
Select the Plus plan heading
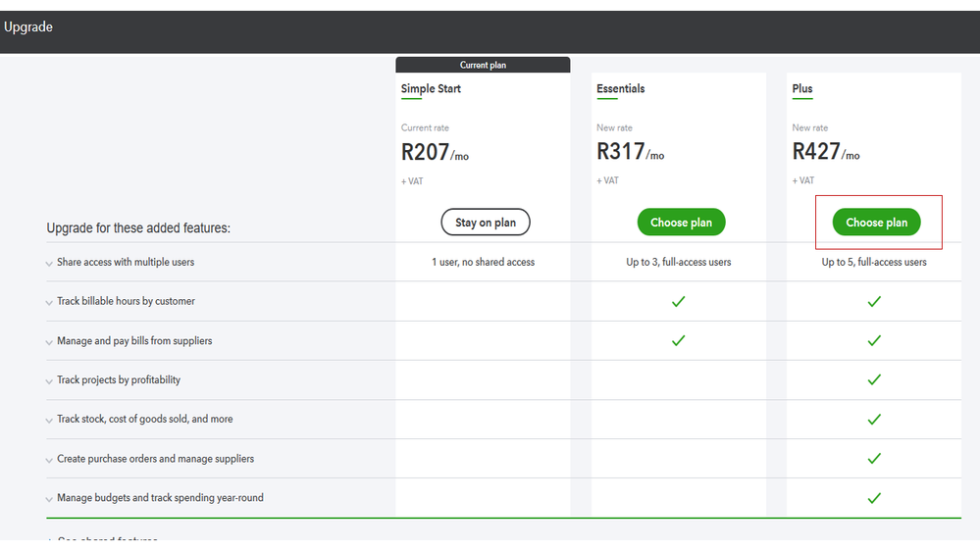(802, 89)
